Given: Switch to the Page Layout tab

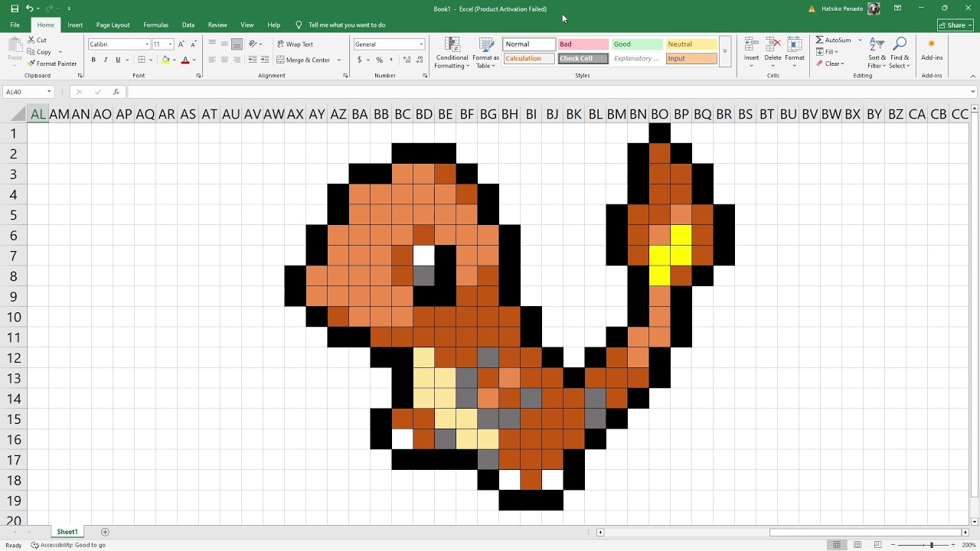Looking at the screenshot, I should [113, 25].
